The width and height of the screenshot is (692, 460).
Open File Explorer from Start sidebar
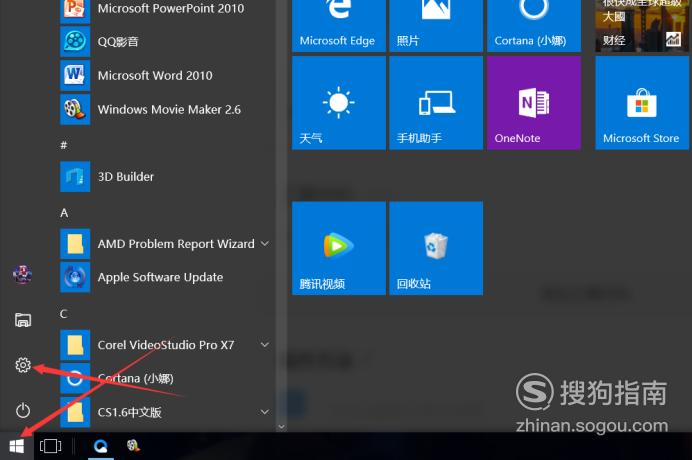tap(23, 320)
